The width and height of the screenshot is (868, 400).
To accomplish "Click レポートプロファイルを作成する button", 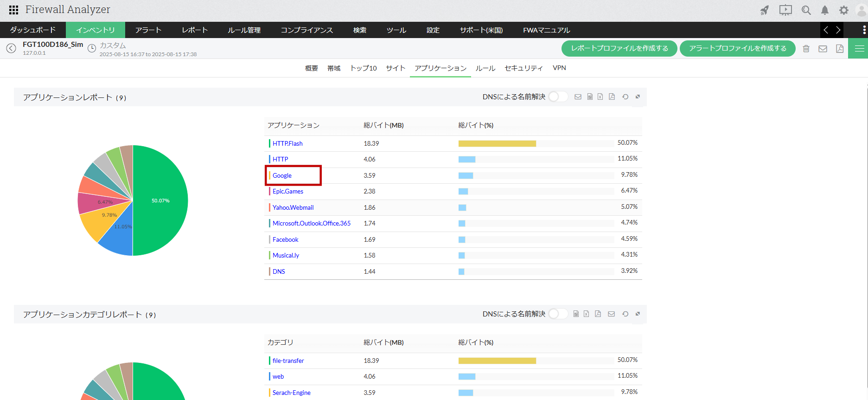I will tap(619, 48).
